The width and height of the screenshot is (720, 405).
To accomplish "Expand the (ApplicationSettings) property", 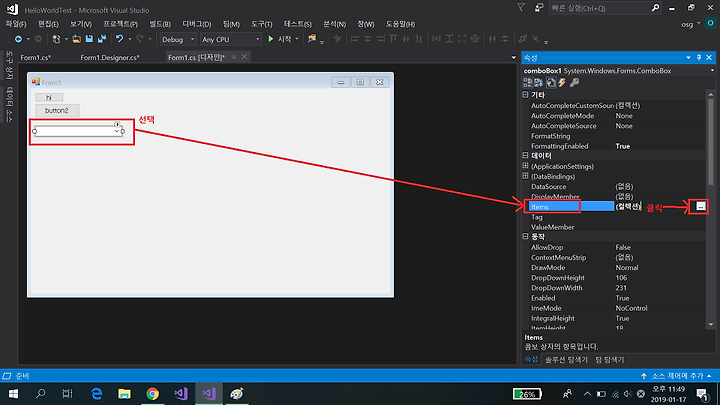I will coord(525,166).
